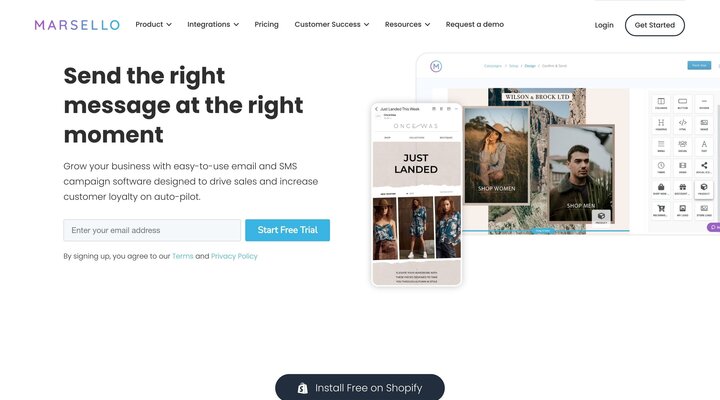Choose the shopping cart block icon
The height and width of the screenshot is (400, 720).
[661, 210]
